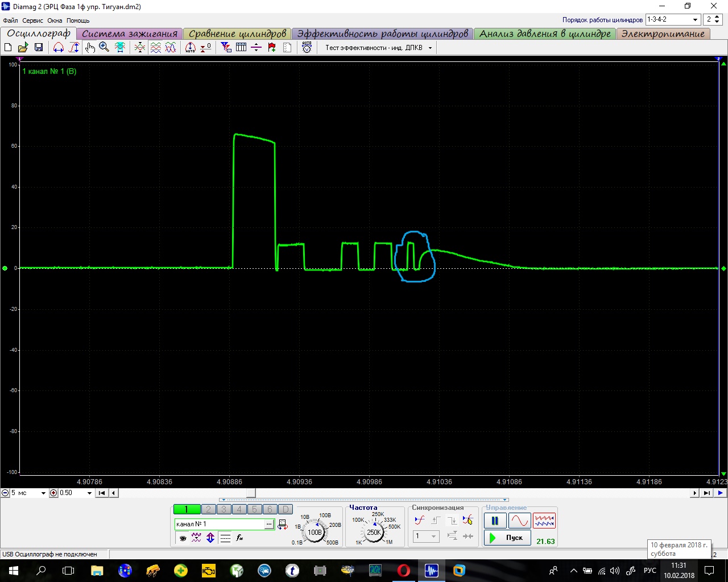Open the 5 мс time scale dropdown
The image size is (728, 582).
(x=43, y=493)
